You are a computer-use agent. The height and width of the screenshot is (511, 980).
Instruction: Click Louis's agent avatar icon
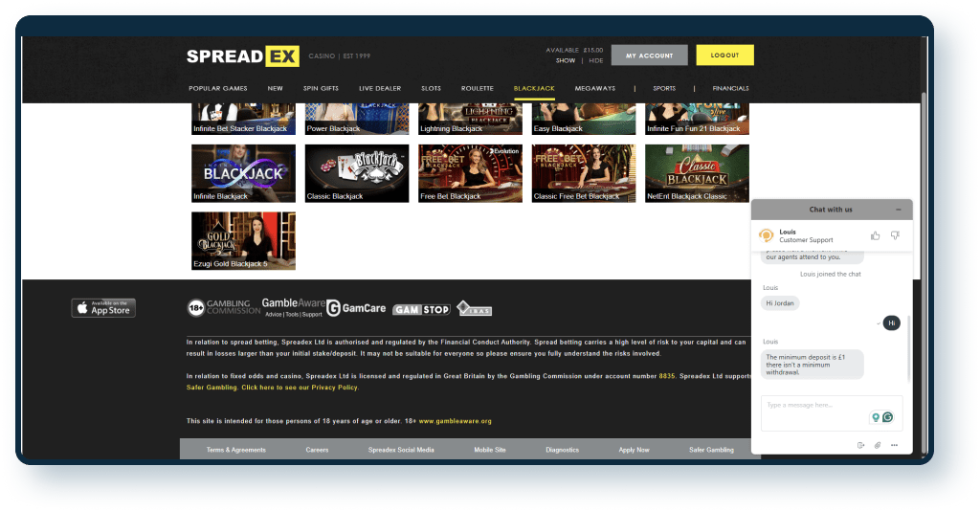pyautogui.click(x=766, y=235)
